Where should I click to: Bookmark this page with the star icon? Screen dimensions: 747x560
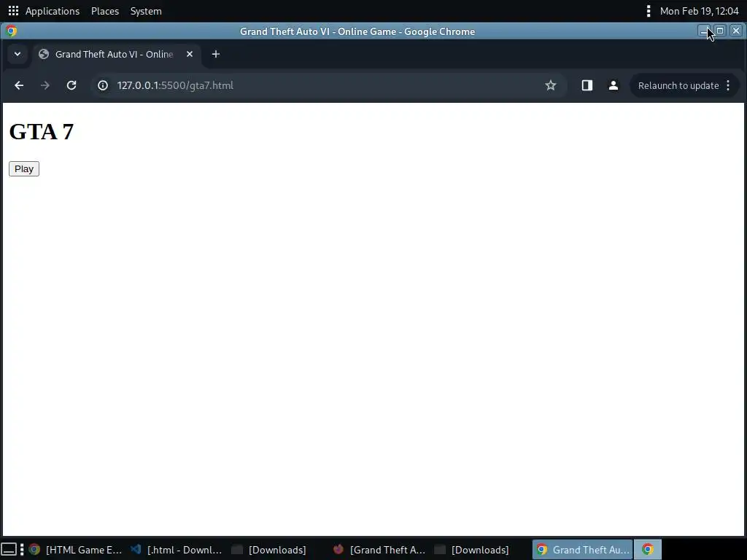pos(551,85)
